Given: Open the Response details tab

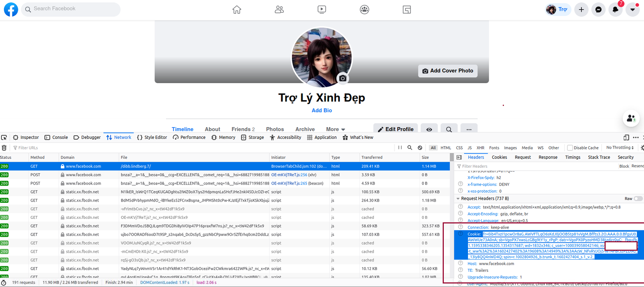Looking at the screenshot, I should pos(548,158).
